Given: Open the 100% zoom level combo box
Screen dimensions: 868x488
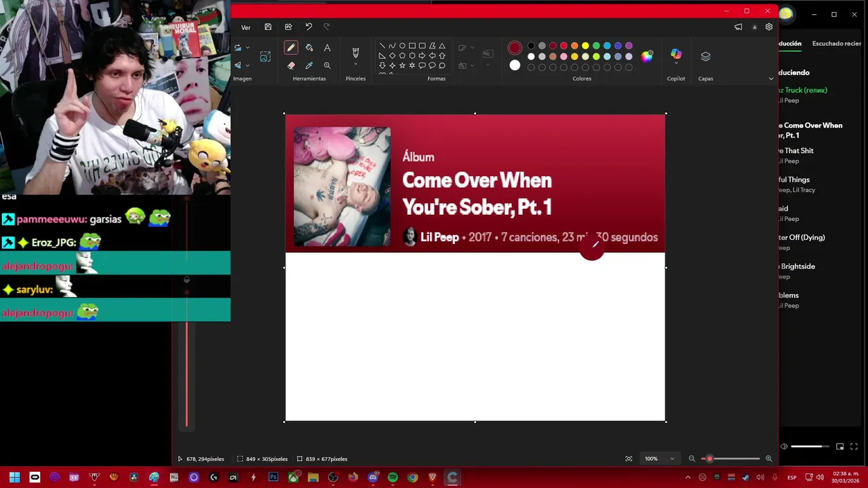Looking at the screenshot, I should pos(659,459).
